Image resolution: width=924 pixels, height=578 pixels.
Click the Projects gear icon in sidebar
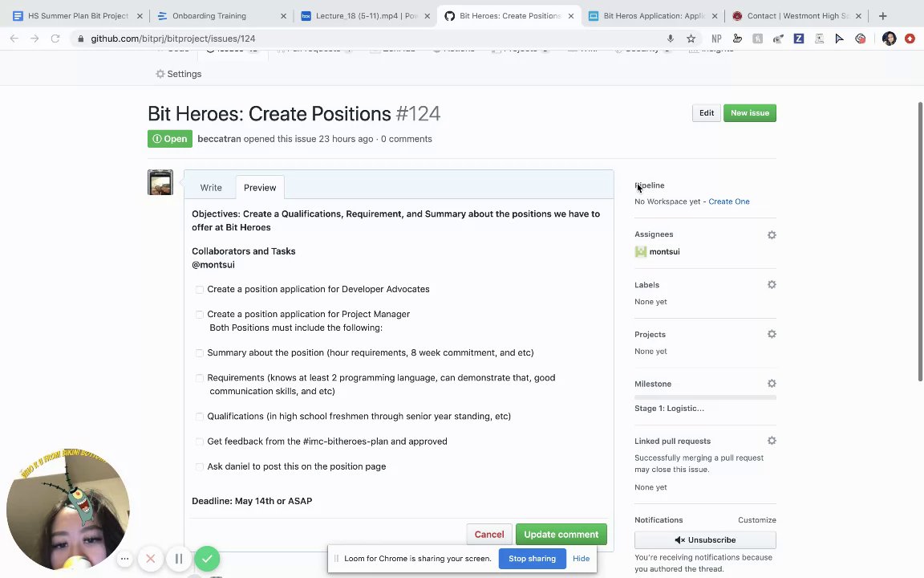tap(772, 335)
